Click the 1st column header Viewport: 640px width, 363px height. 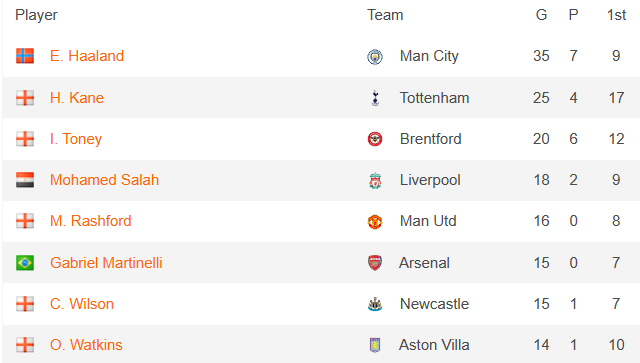click(616, 15)
